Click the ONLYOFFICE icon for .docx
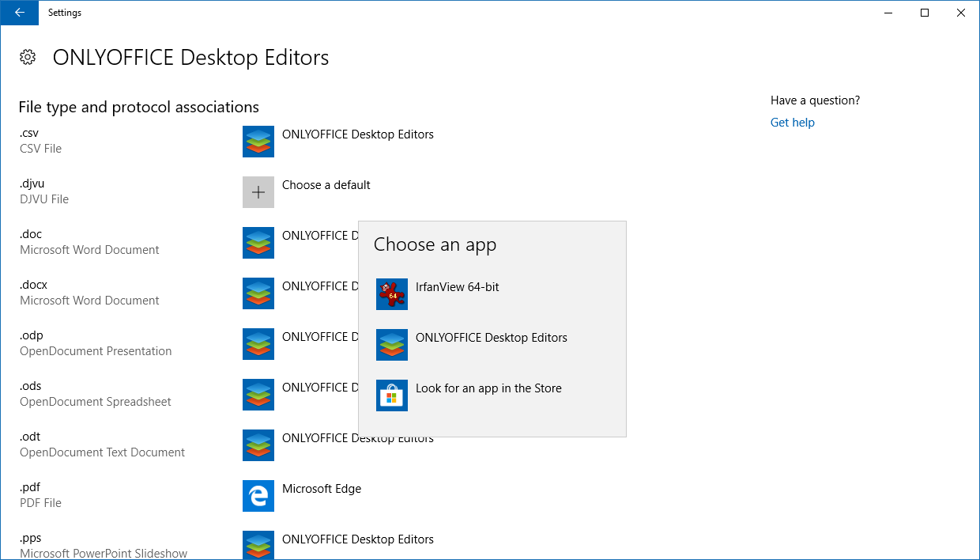 (258, 293)
